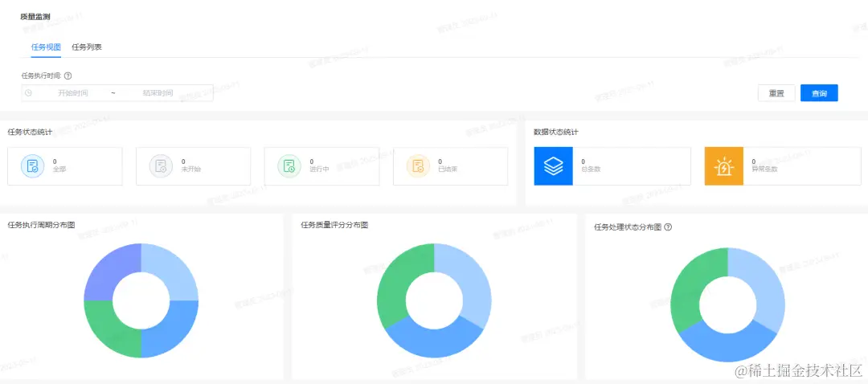Viewport: 868px width, 384px height.
Task: Click the clock icon in the time range field
Action: point(29,93)
